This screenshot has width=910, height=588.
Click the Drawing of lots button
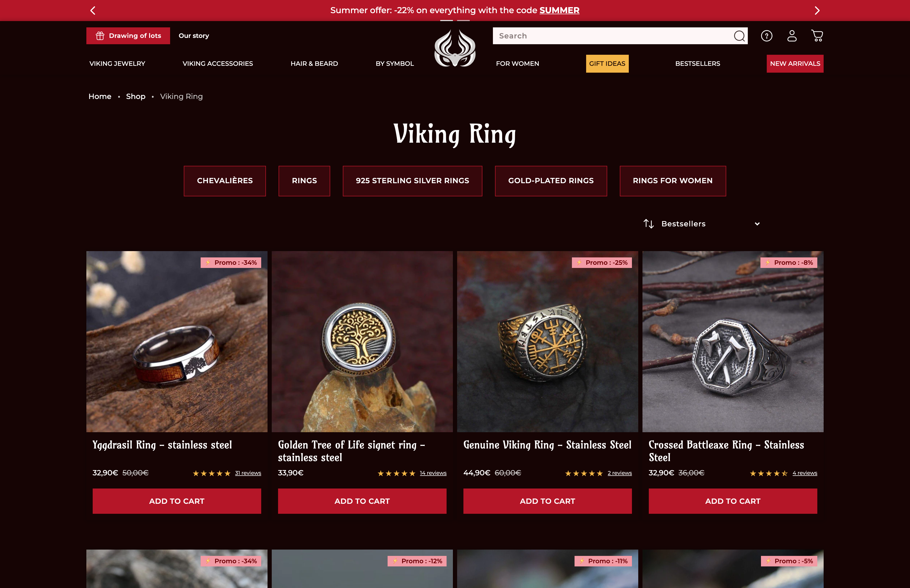pos(128,36)
